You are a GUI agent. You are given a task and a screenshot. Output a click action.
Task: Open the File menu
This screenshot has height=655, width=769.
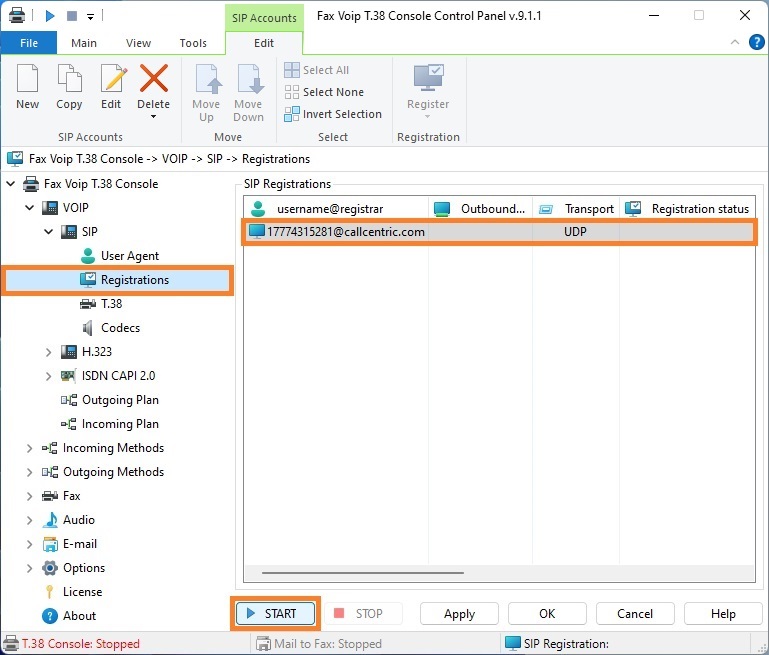(29, 43)
